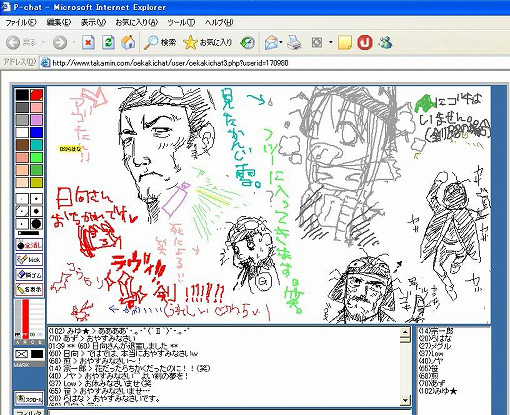The width and height of the screenshot is (510, 415).
Task: Click the Refresh page icon
Action: click(108, 43)
